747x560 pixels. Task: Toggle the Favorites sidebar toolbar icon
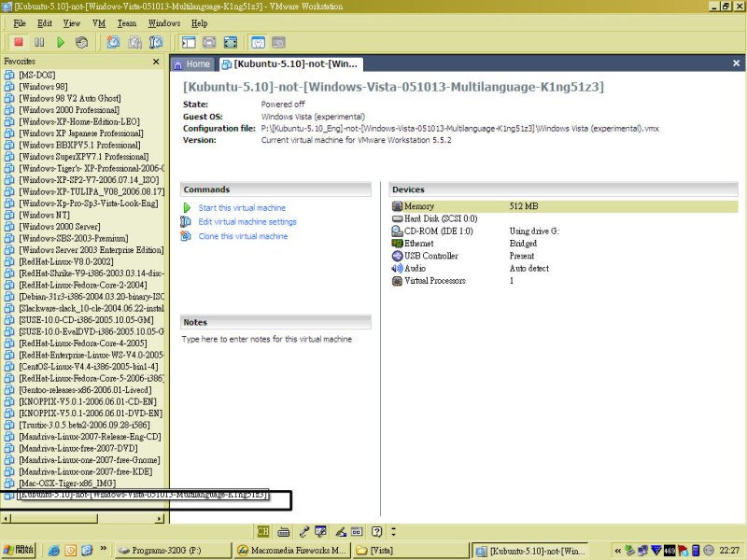(189, 42)
